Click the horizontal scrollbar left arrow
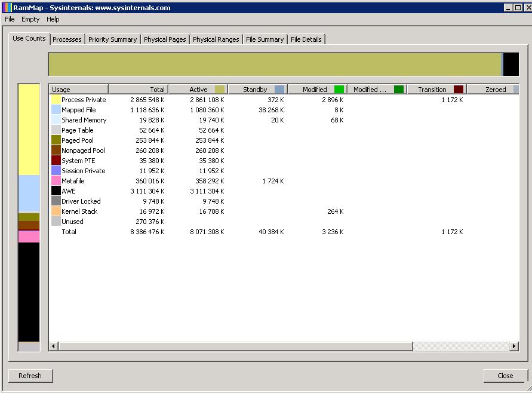The height and width of the screenshot is (393, 532). [x=53, y=346]
